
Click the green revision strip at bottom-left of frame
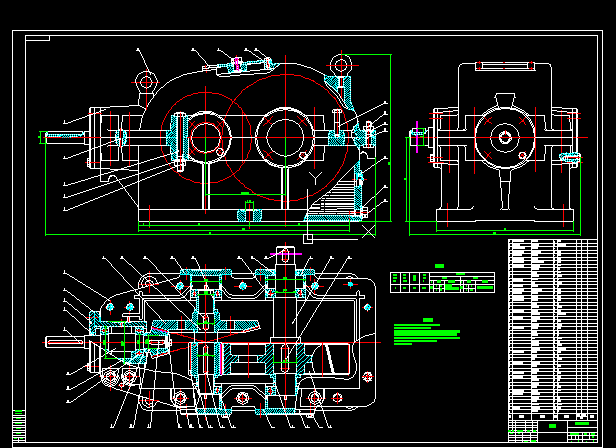point(19,426)
